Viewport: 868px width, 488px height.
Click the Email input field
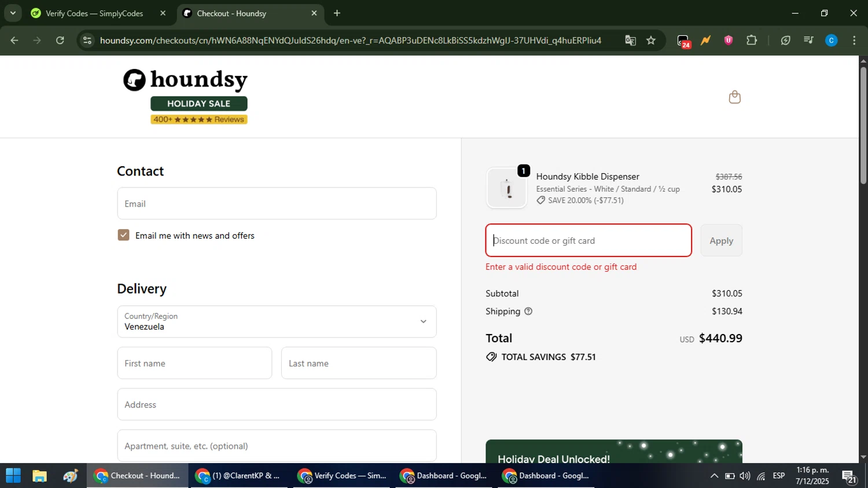(277, 204)
